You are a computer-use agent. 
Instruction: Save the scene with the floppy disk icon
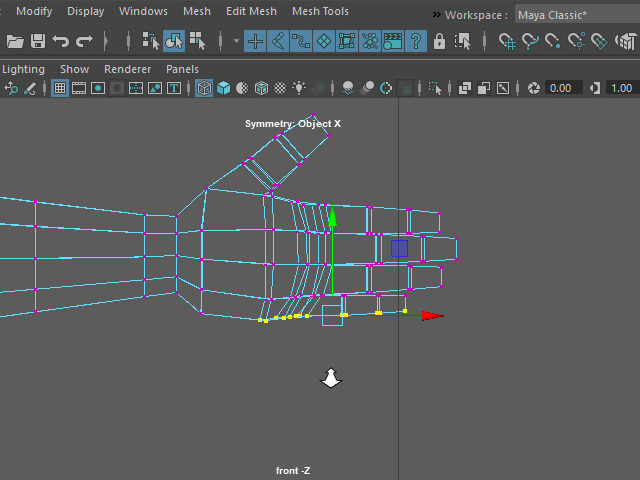(x=38, y=41)
